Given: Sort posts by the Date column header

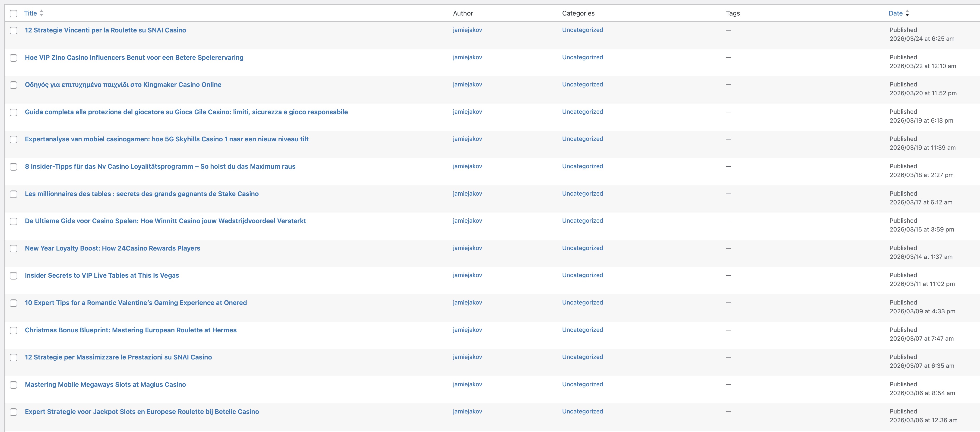Looking at the screenshot, I should (x=895, y=13).
